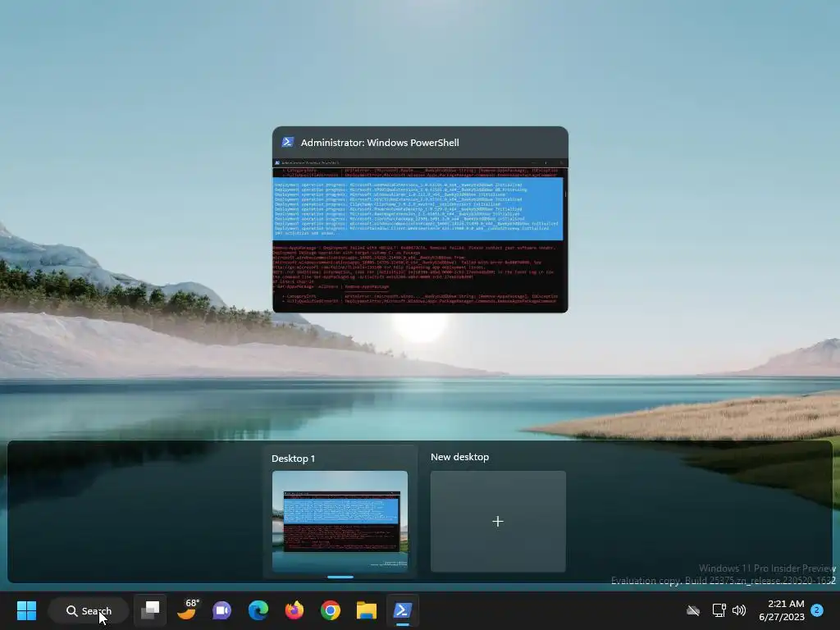Open network settings from the tray icon
The width and height of the screenshot is (840, 630).
coord(719,610)
